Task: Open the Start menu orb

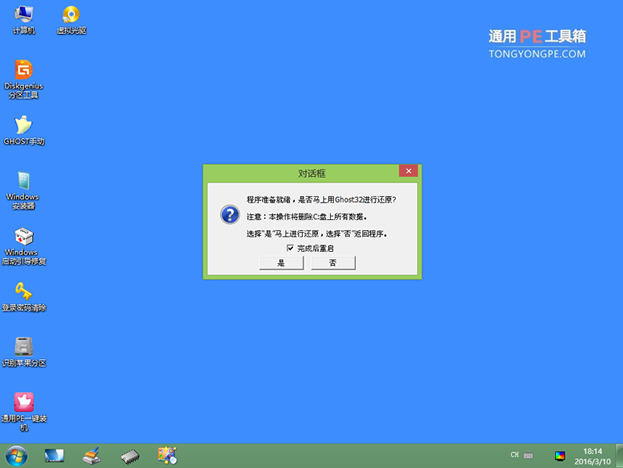Action: [x=16, y=456]
